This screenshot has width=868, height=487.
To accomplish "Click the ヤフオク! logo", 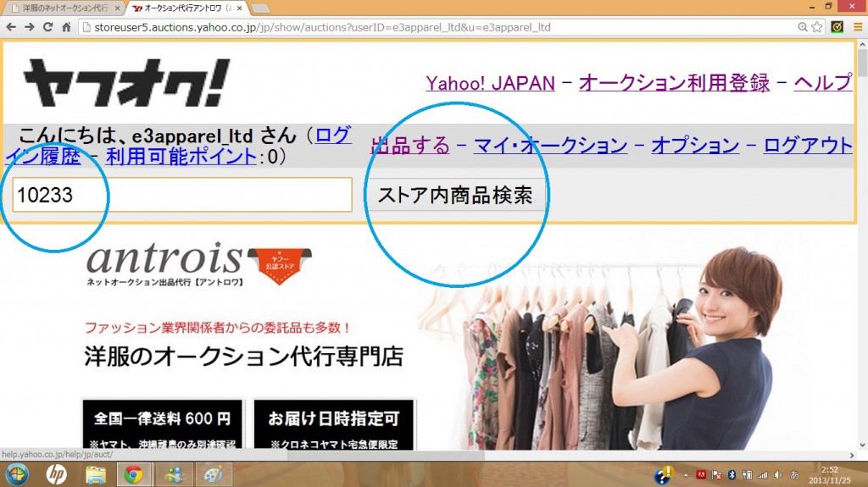I will (x=126, y=82).
